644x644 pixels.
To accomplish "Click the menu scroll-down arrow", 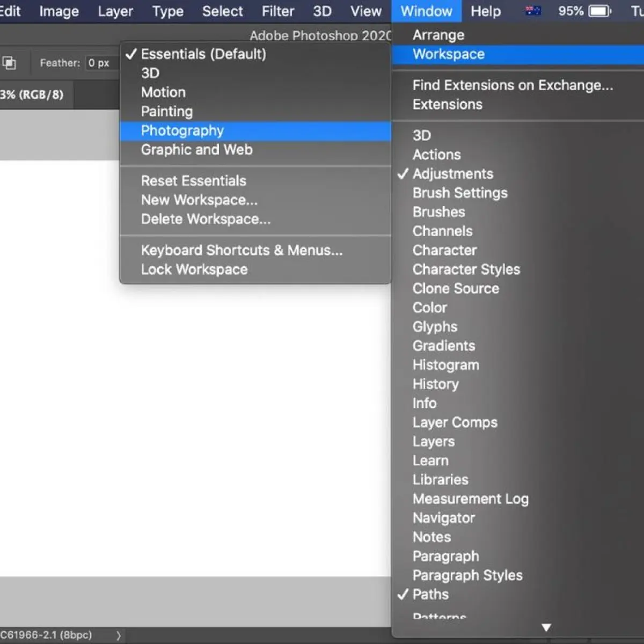I will tap(546, 627).
